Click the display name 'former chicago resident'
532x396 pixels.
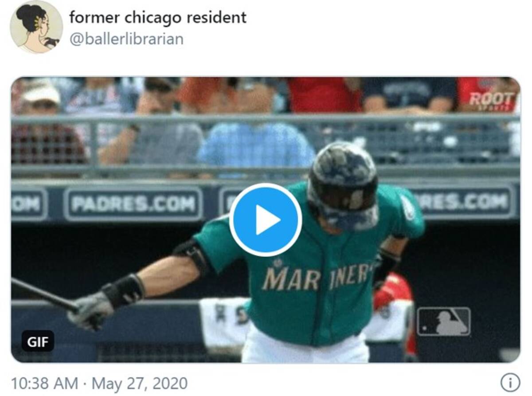tap(158, 17)
